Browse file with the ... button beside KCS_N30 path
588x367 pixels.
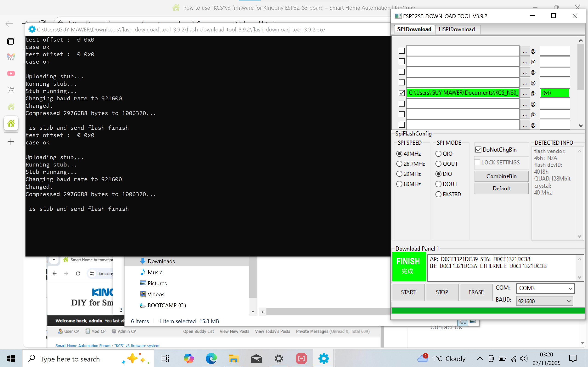click(x=525, y=93)
